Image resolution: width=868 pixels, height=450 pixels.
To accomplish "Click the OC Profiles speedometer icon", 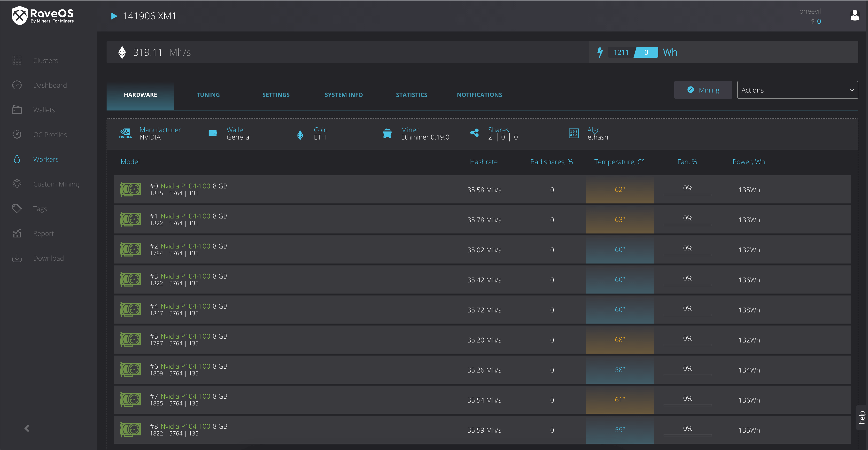I will (x=17, y=134).
